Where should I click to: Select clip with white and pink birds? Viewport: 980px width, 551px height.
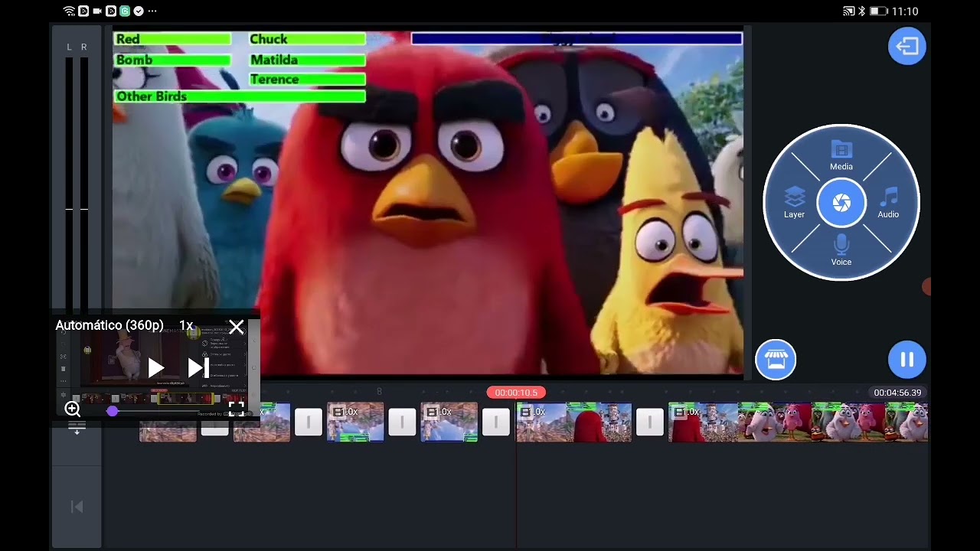coord(798,422)
